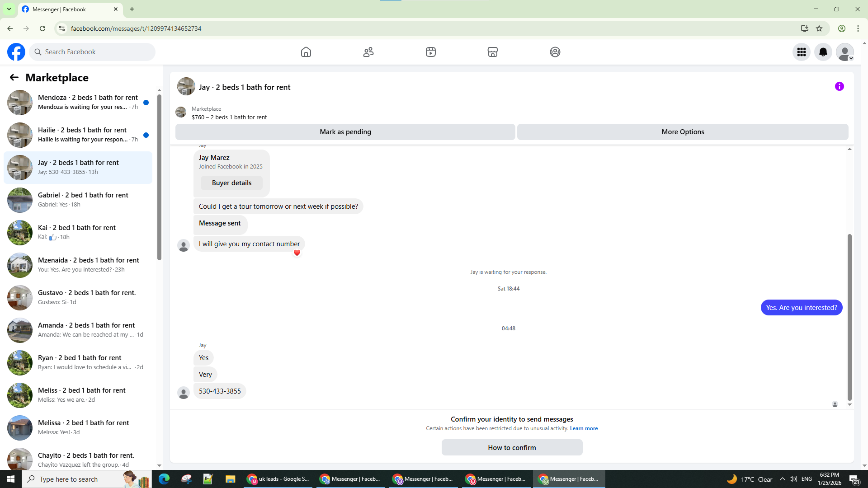This screenshot has width=868, height=488.
Task: Open the Hailie conversation
Action: coord(78,135)
